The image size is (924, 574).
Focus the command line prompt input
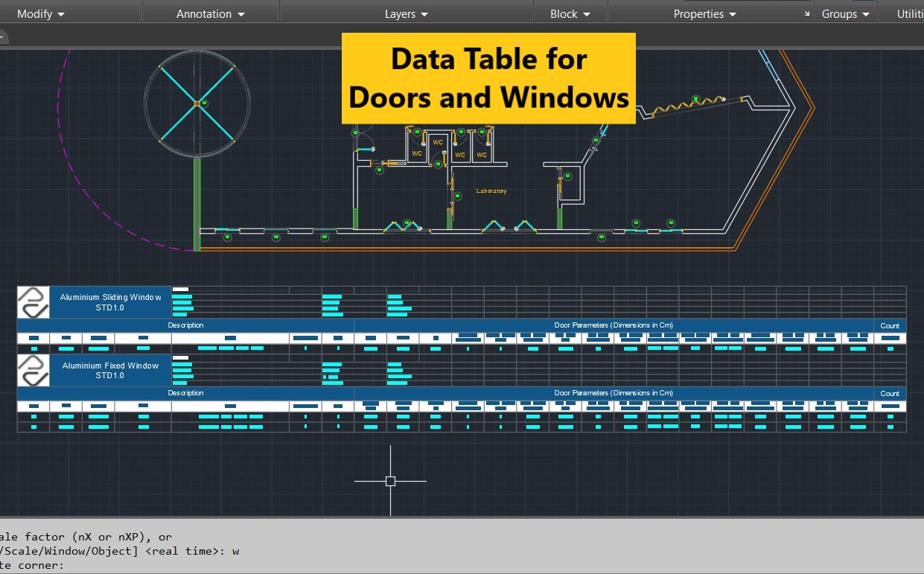pyautogui.click(x=462, y=565)
